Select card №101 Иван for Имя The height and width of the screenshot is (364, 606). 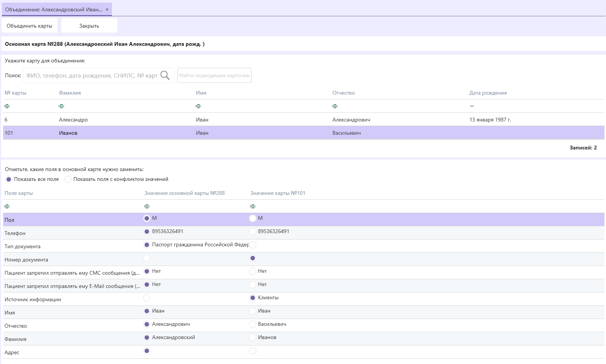[253, 311]
